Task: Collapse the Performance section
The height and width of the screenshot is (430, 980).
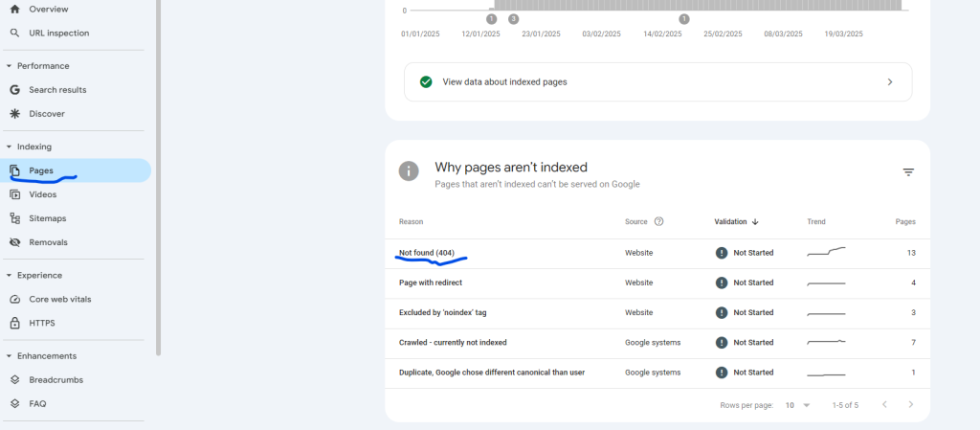Action: [9, 66]
